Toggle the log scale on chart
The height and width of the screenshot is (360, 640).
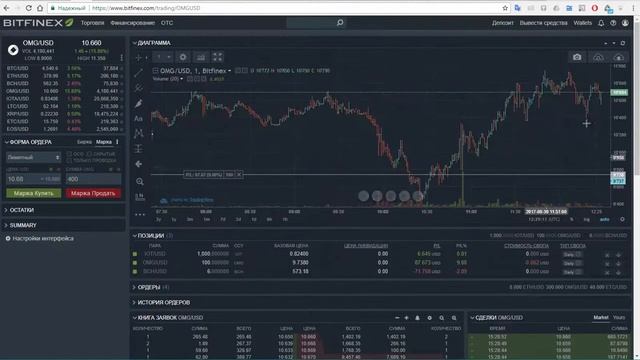587,220
